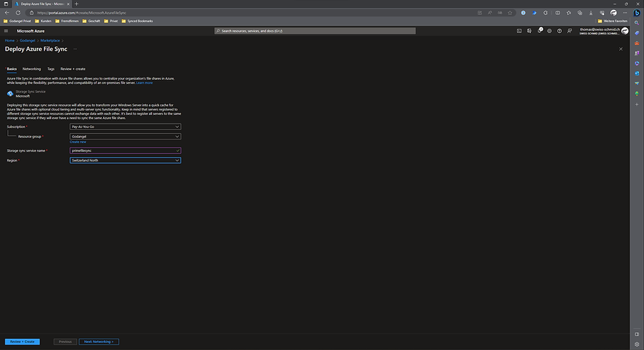Click Next: Networking button
Viewport: 644px width, 350px height.
tap(99, 342)
